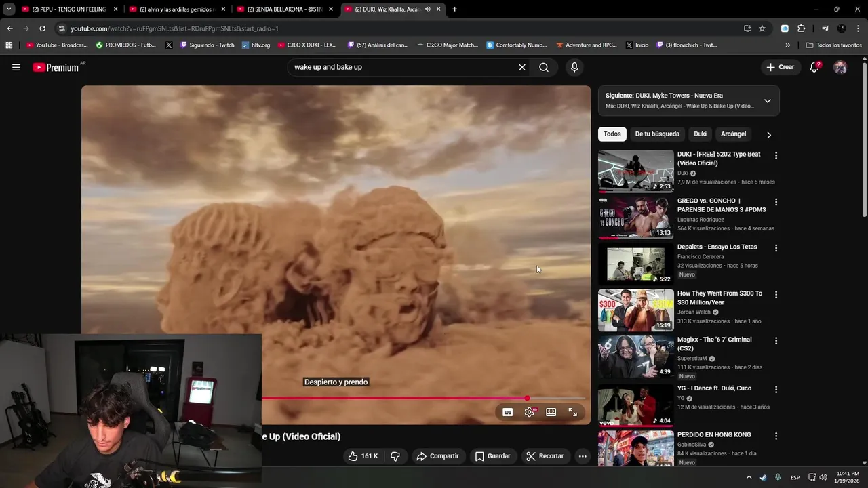Switch to alvin y las ardillas tab
Screen dimensions: 868x488
178,9
